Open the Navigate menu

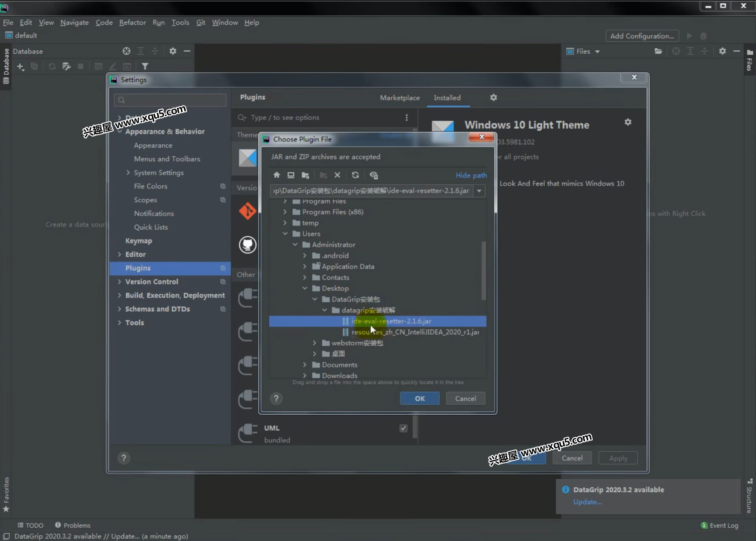tap(74, 23)
